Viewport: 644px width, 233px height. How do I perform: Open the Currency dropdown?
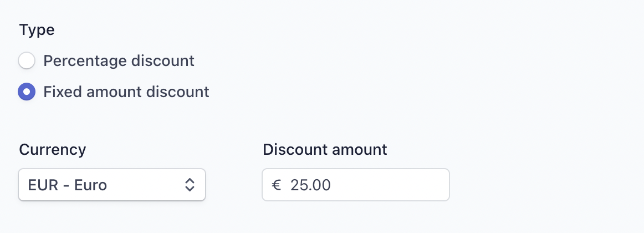(x=112, y=185)
